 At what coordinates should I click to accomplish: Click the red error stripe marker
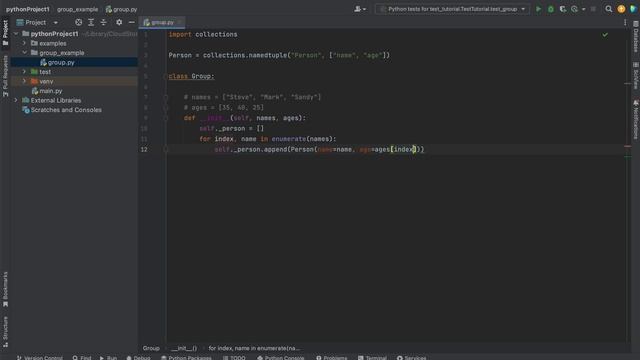(628, 146)
